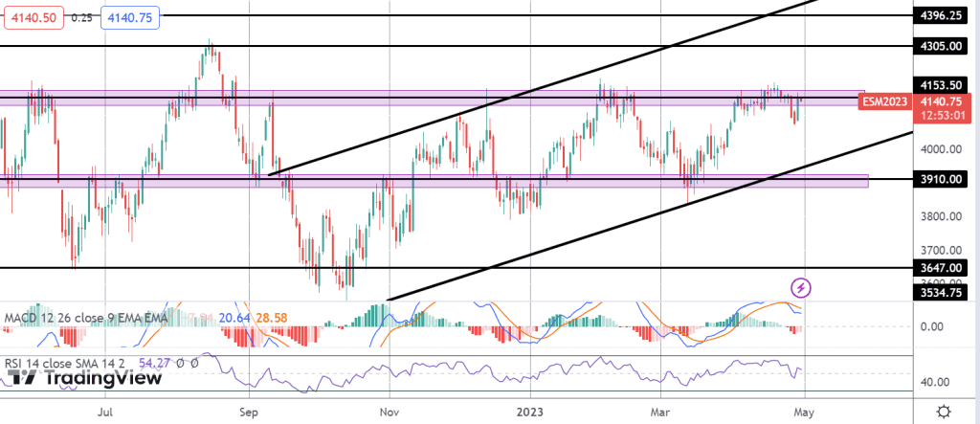Click the purple lightning bolt icon
The width and height of the screenshot is (980, 424).
[802, 286]
